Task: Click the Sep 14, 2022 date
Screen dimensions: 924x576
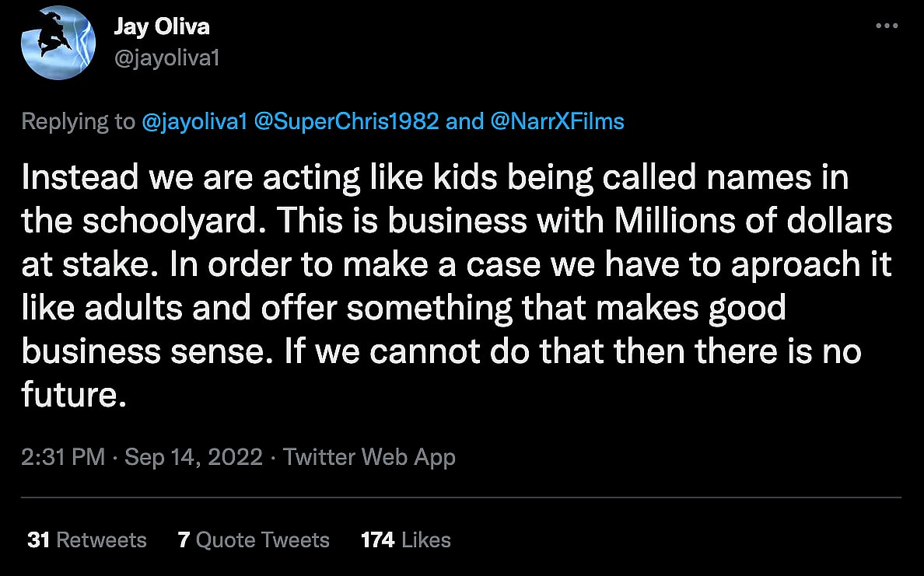Action: (194, 456)
